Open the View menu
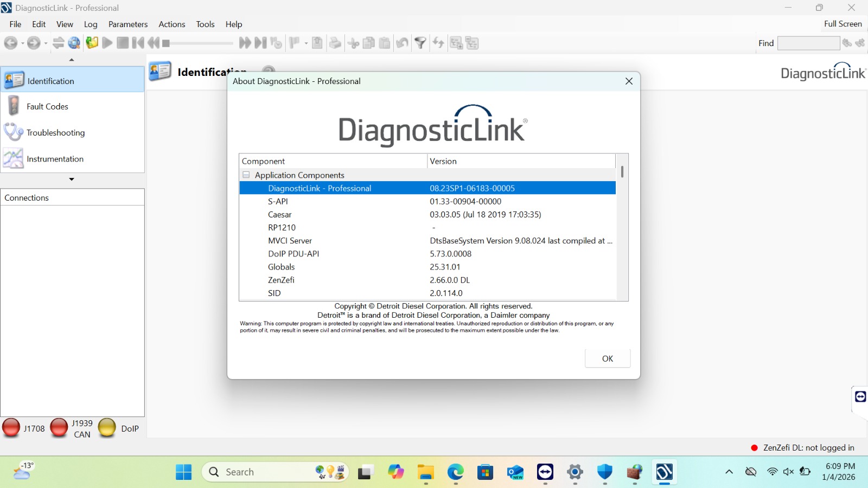The image size is (868, 488). (65, 24)
